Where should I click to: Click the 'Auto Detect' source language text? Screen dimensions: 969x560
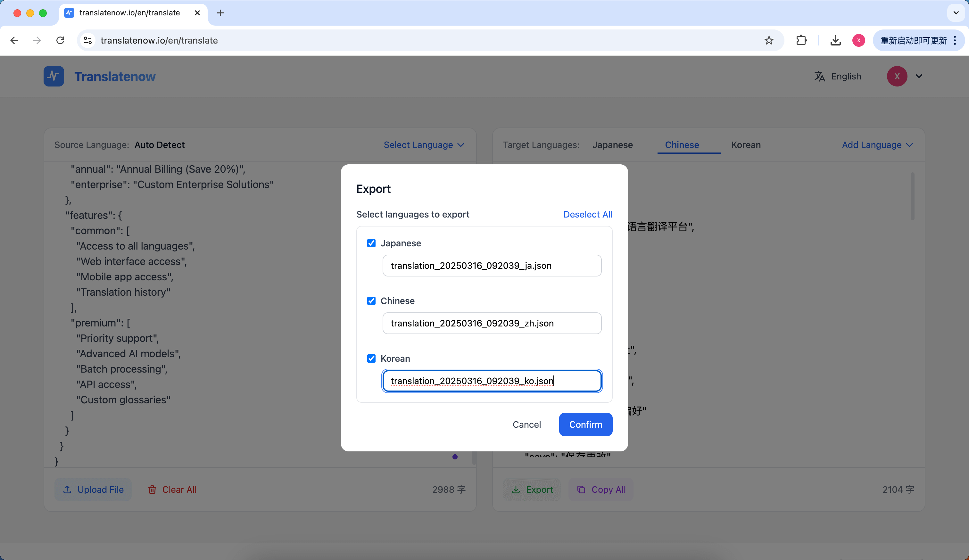160,145
